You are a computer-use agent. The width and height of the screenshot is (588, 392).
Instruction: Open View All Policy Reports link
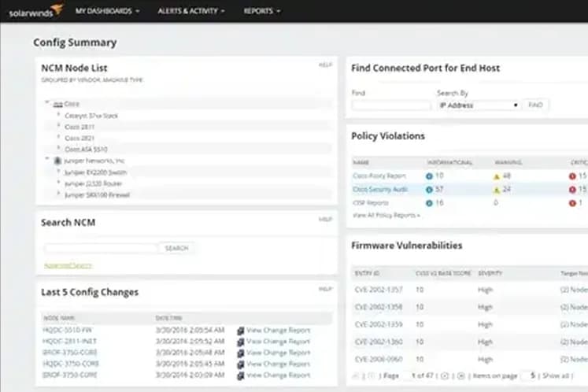tap(386, 216)
